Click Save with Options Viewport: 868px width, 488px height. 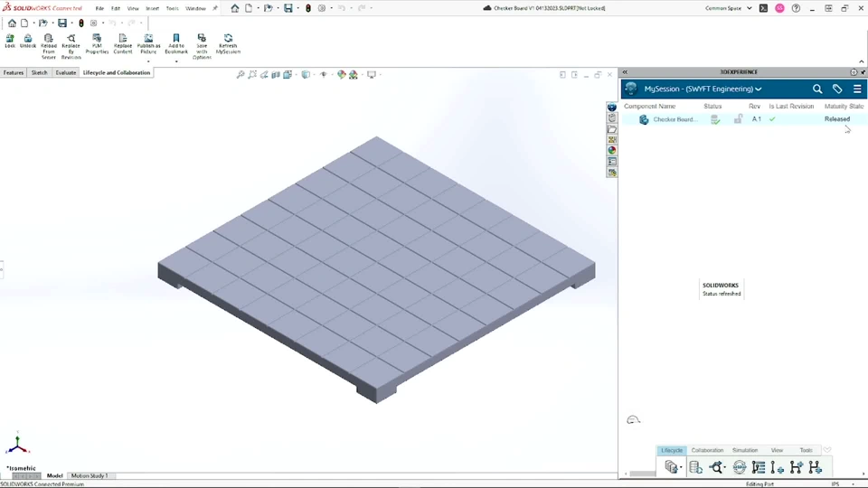[202, 46]
